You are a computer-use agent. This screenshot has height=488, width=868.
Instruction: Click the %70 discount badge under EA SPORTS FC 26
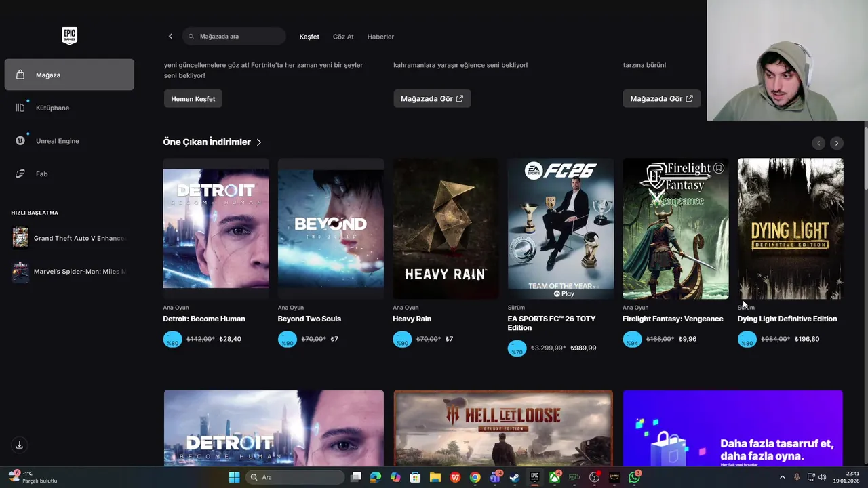pos(517,348)
